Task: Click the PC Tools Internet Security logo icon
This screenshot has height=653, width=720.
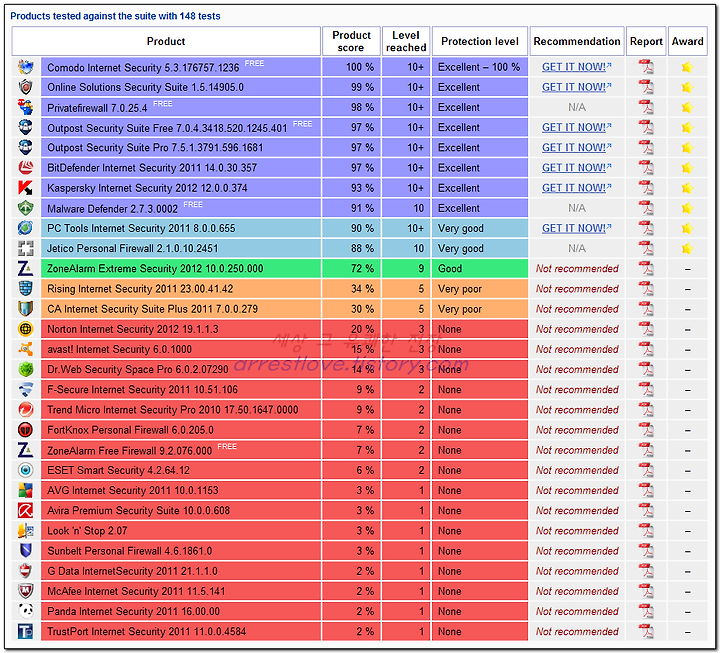Action: [x=26, y=228]
